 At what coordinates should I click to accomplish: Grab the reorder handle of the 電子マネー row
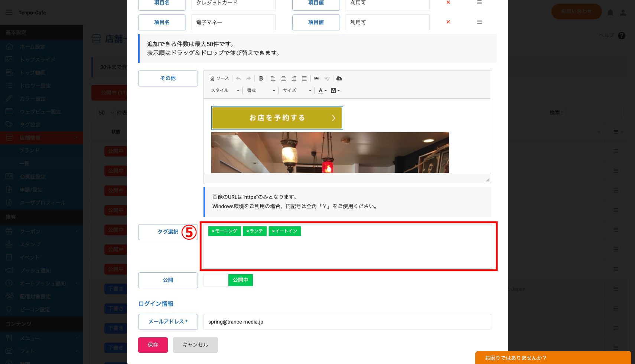tap(479, 22)
